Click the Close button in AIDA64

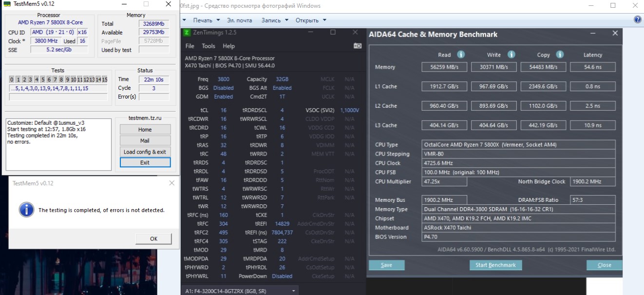point(604,265)
